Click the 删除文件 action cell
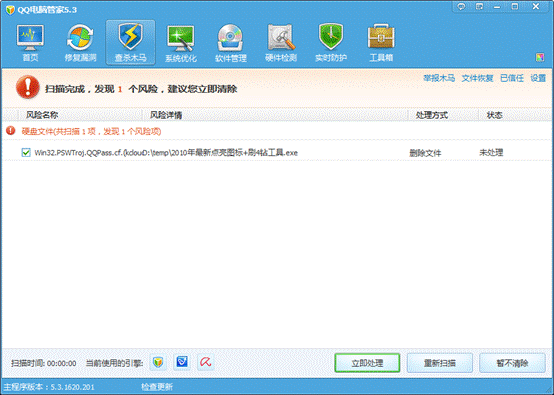 click(425, 153)
